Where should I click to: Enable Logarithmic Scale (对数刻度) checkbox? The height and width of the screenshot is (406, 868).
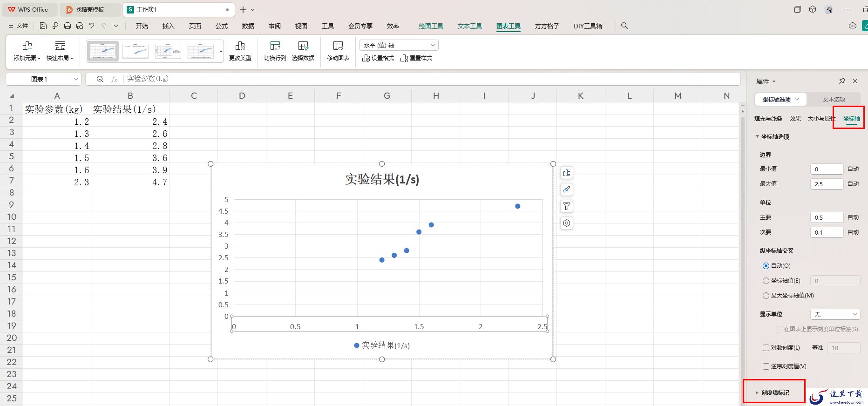pos(766,348)
